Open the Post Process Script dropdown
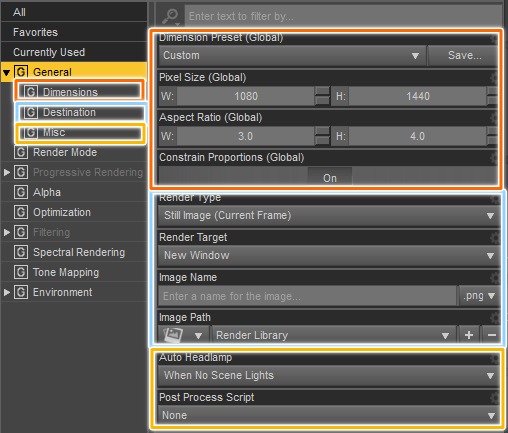508x433 pixels. point(329,416)
